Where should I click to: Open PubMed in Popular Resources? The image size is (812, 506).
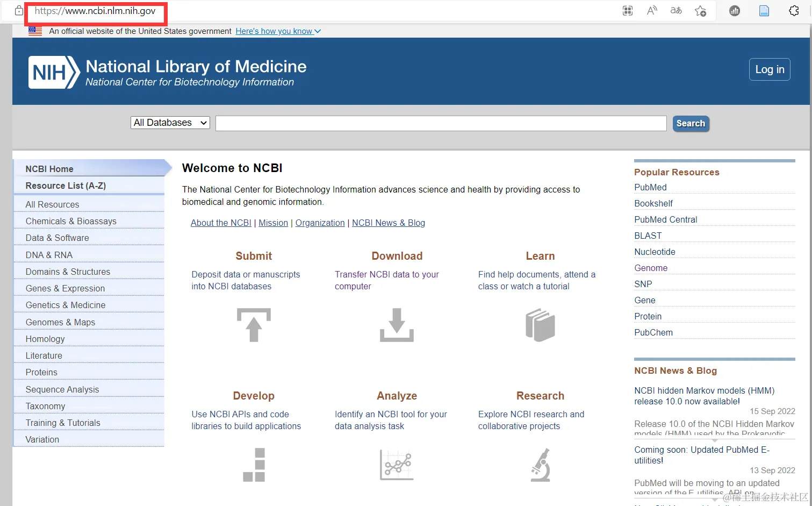tap(650, 187)
